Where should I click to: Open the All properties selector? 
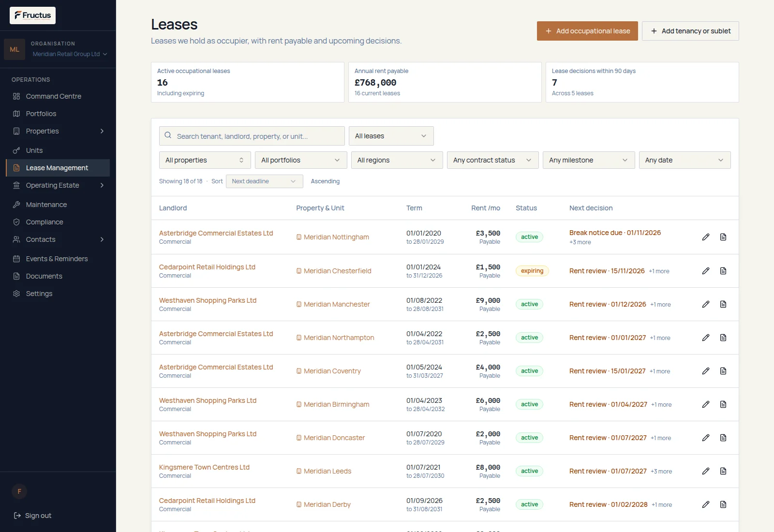pyautogui.click(x=205, y=160)
